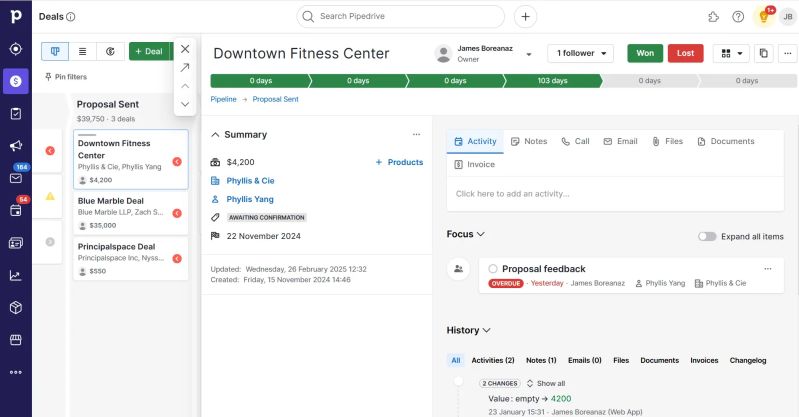Open More ellipsis menu in sidebar
The width and height of the screenshot is (799, 417).
point(16,372)
